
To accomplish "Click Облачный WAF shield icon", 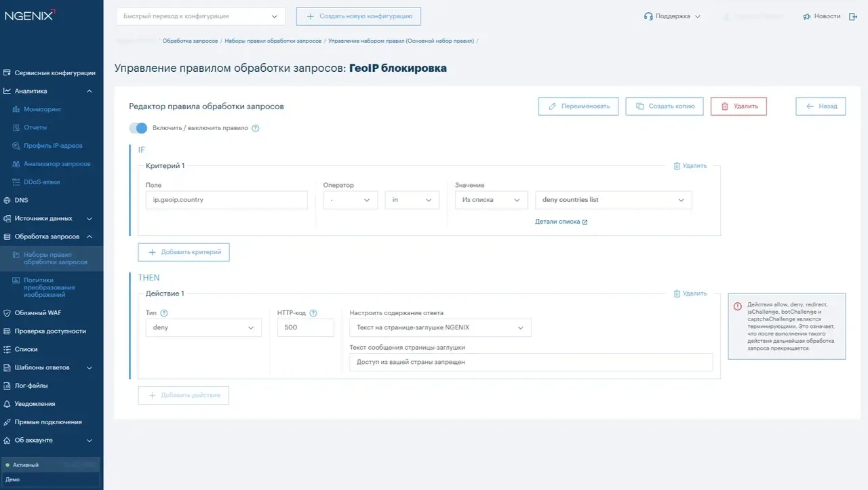I will point(7,313).
